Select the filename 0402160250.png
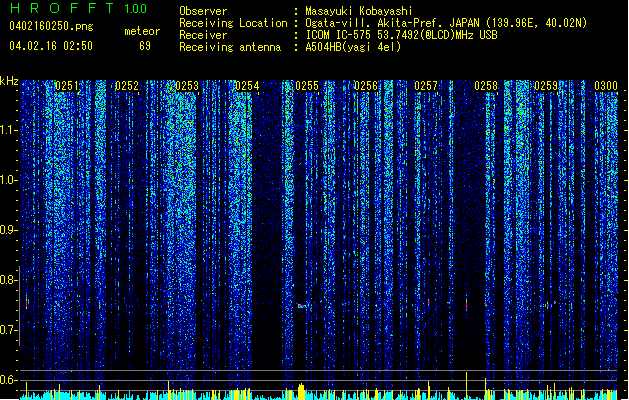This screenshot has width=629, height=400. pyautogui.click(x=51, y=27)
